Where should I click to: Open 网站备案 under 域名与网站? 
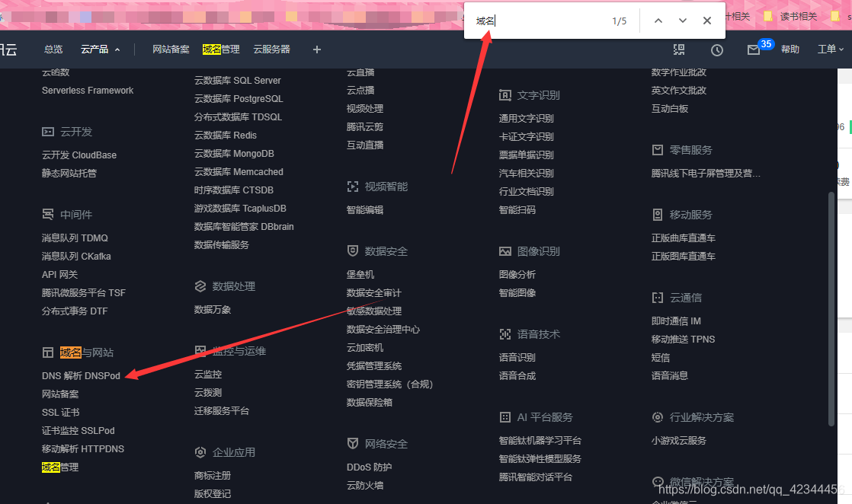pyautogui.click(x=60, y=394)
